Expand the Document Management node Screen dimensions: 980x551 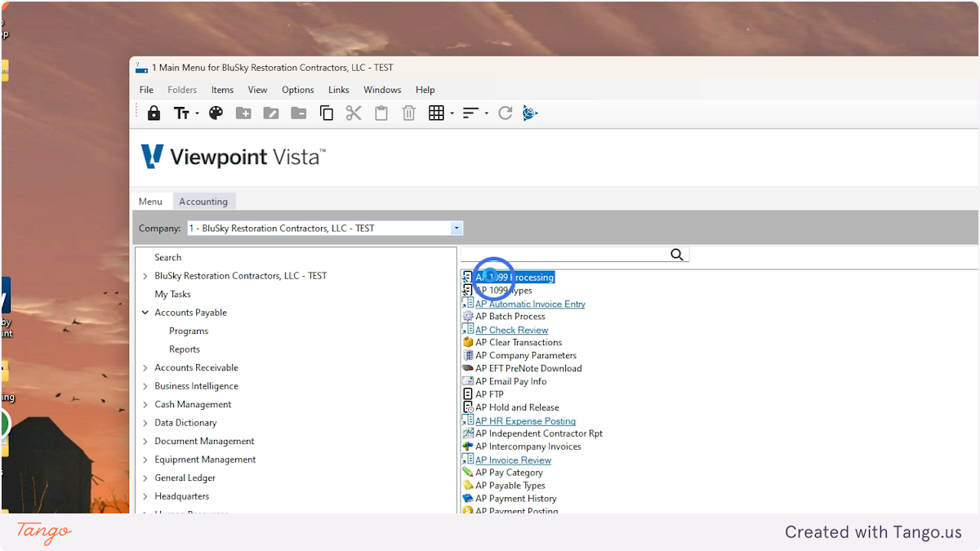145,441
